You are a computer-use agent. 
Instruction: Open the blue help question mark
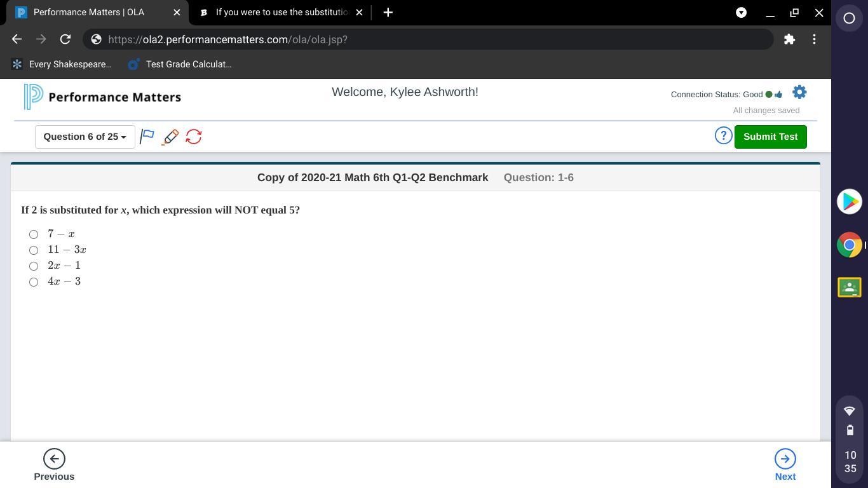pos(723,136)
